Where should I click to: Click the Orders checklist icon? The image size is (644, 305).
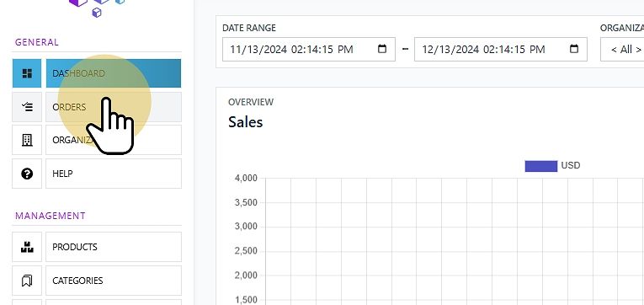pos(27,107)
